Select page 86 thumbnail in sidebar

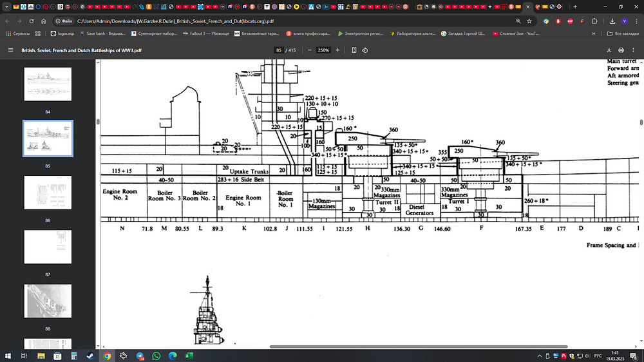point(48,192)
